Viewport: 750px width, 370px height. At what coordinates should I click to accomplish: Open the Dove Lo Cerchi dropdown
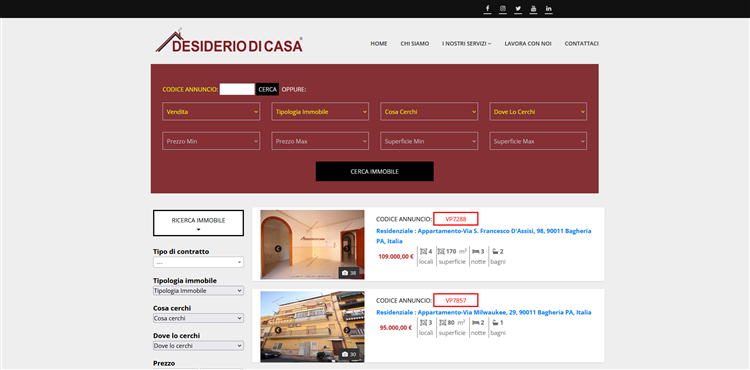tap(538, 112)
